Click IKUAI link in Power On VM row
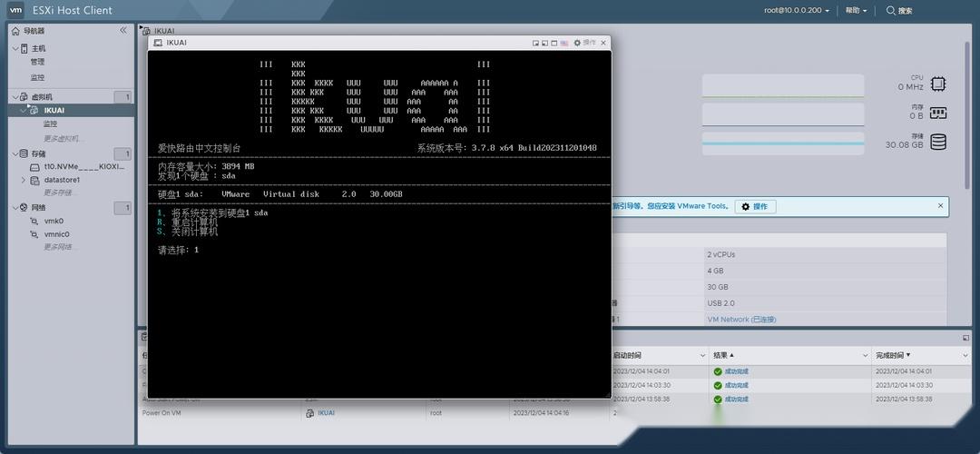 click(x=327, y=413)
